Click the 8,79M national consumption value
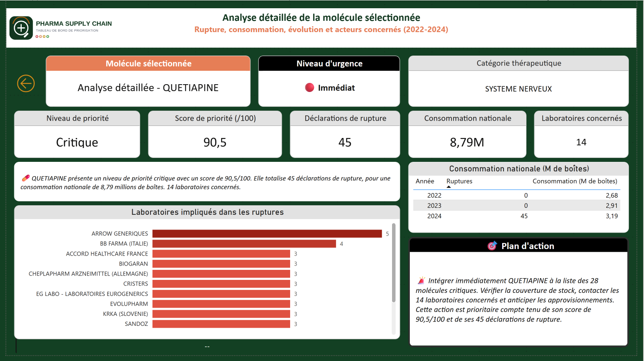This screenshot has width=644, height=361. (467, 142)
